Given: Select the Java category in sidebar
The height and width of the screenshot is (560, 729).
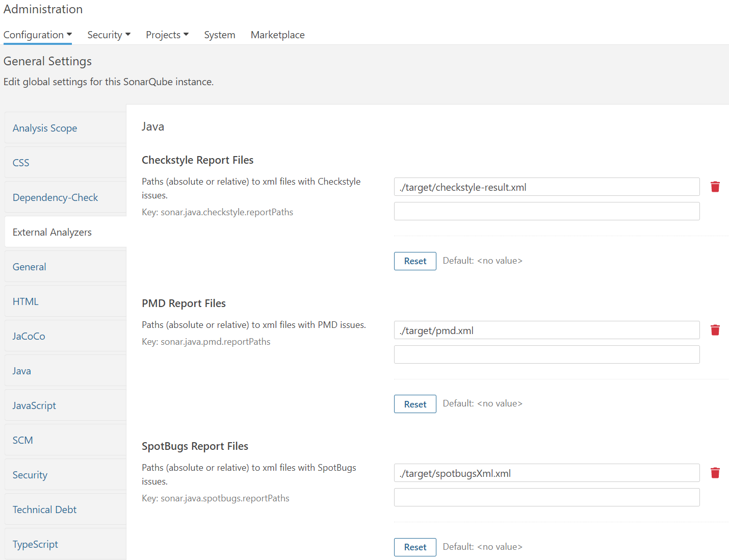Looking at the screenshot, I should [x=66, y=371].
